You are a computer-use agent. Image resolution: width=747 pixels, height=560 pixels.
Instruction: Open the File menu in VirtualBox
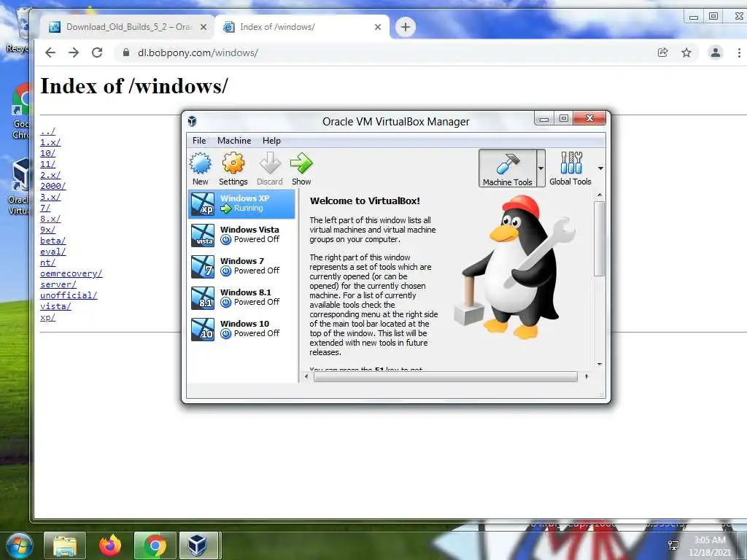pos(199,141)
